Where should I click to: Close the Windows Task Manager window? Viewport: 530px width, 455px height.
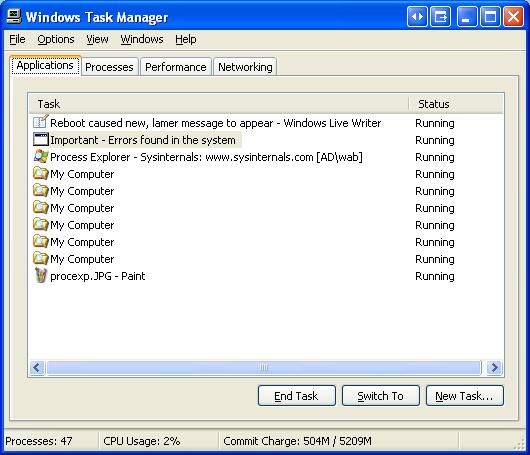tap(513, 17)
